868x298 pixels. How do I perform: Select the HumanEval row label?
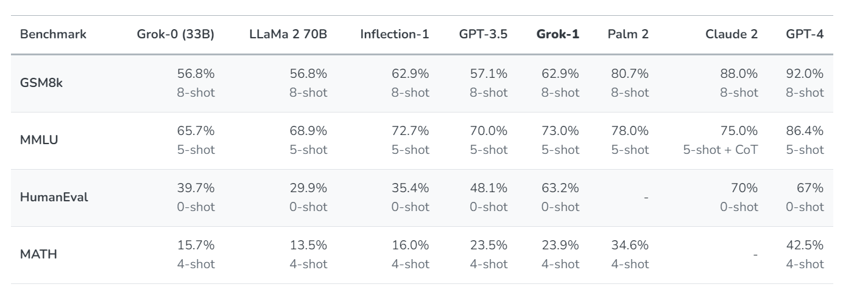54,198
